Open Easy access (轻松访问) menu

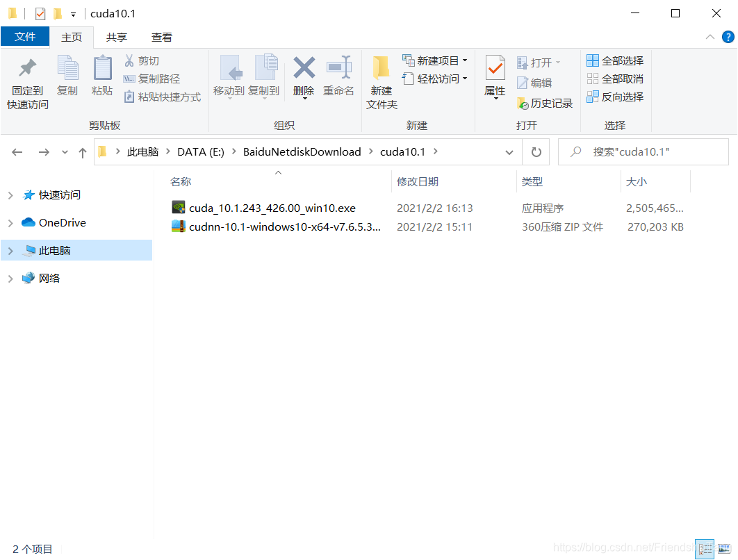435,79
